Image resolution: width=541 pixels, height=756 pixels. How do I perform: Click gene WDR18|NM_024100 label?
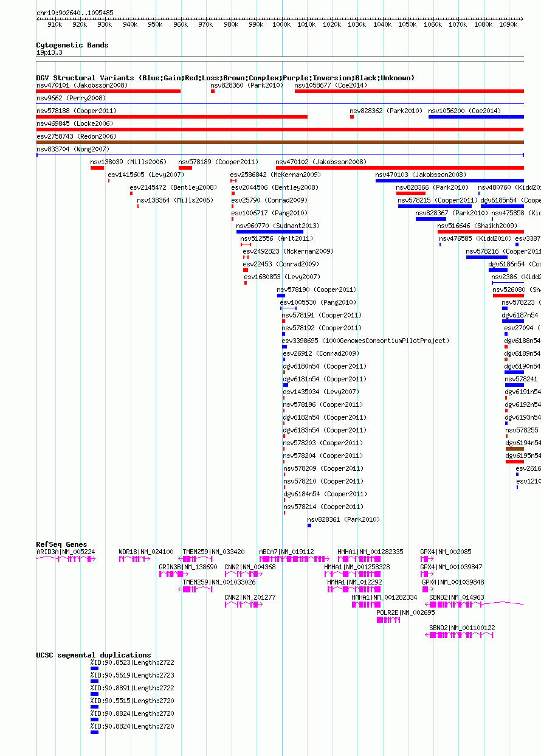pyautogui.click(x=146, y=552)
